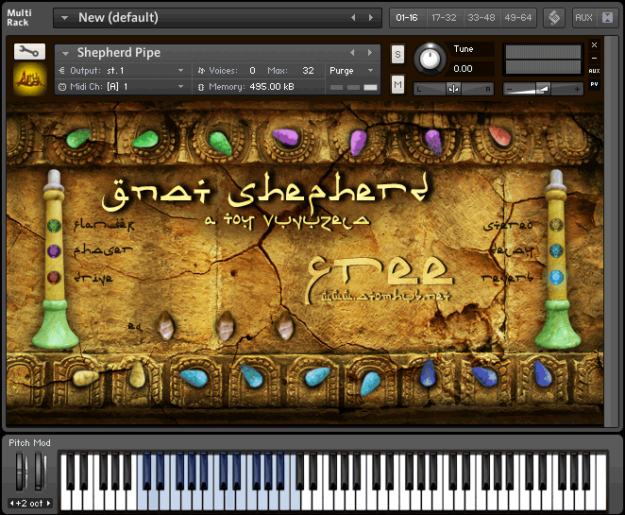Click the green flanger gem on the left pipe
625x515 pixels.
tap(54, 226)
